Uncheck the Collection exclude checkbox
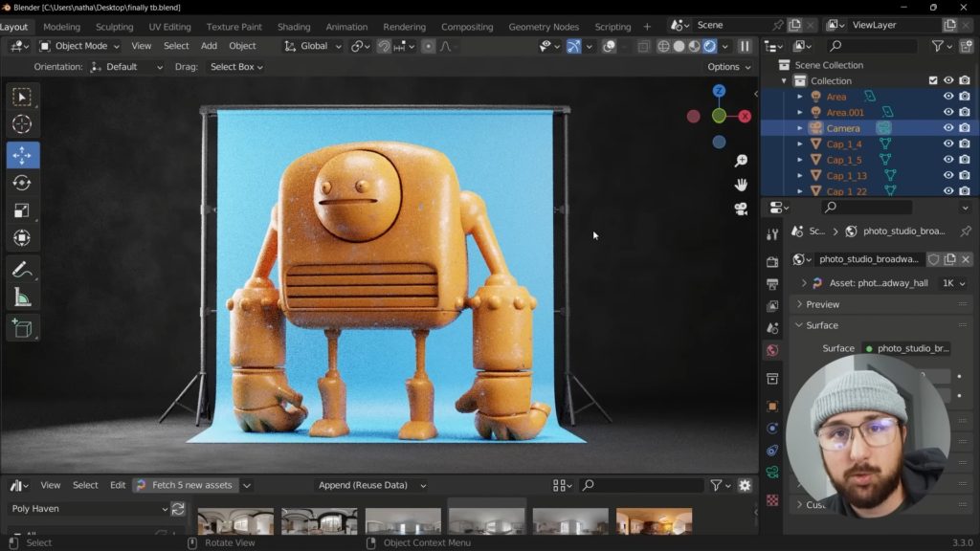 [933, 81]
